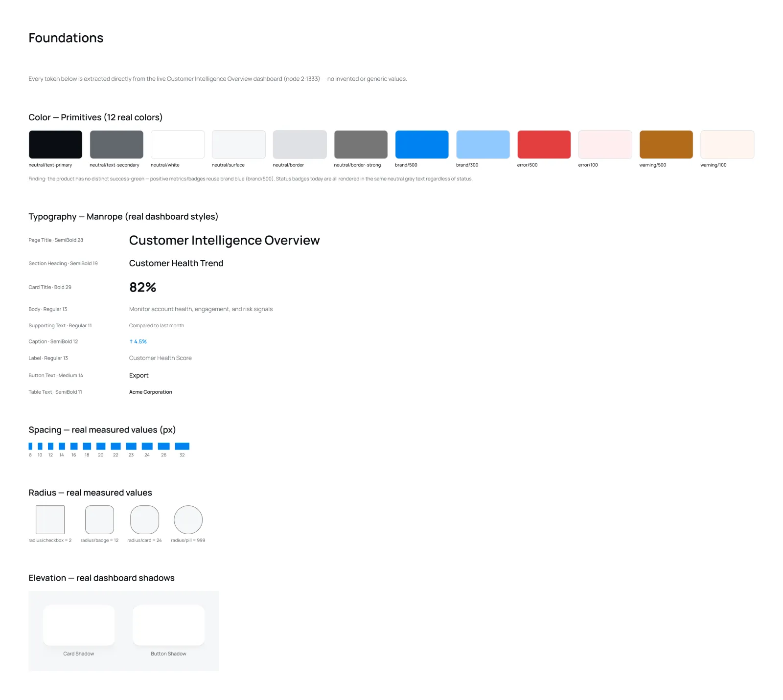Select the radius/badge = 12 sample shape
Image resolution: width=783 pixels, height=700 pixels.
(99, 519)
